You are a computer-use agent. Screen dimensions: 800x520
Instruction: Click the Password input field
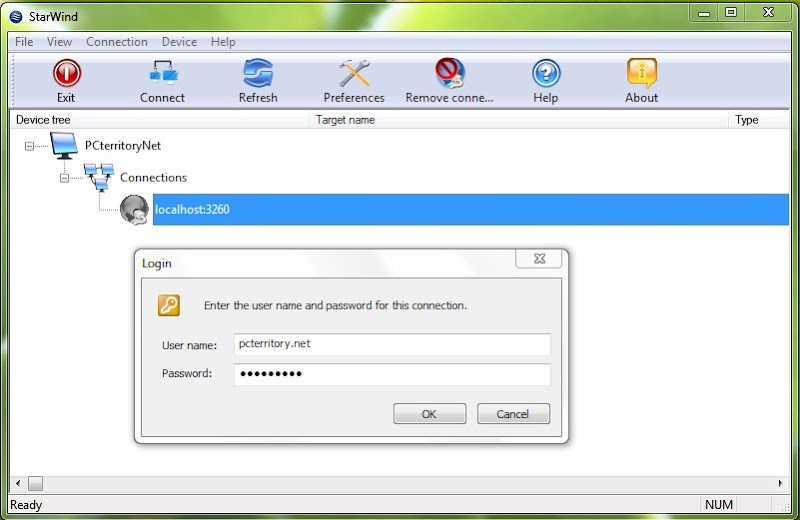(x=392, y=374)
